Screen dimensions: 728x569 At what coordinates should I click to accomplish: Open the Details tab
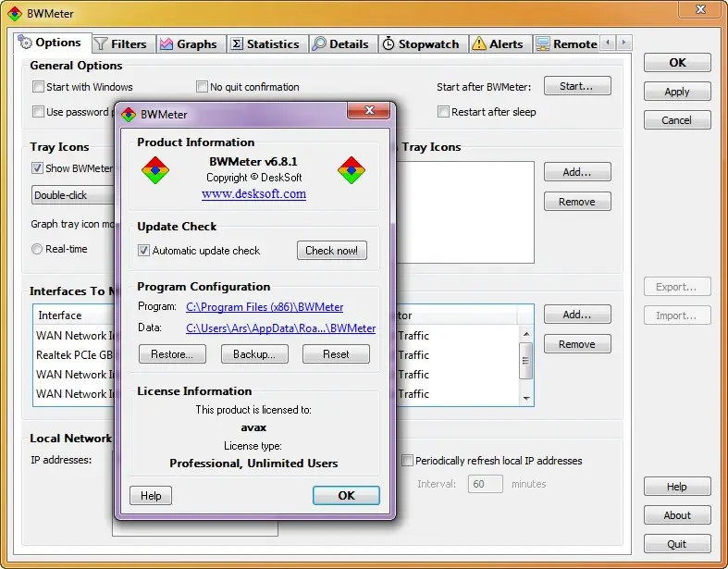(341, 44)
